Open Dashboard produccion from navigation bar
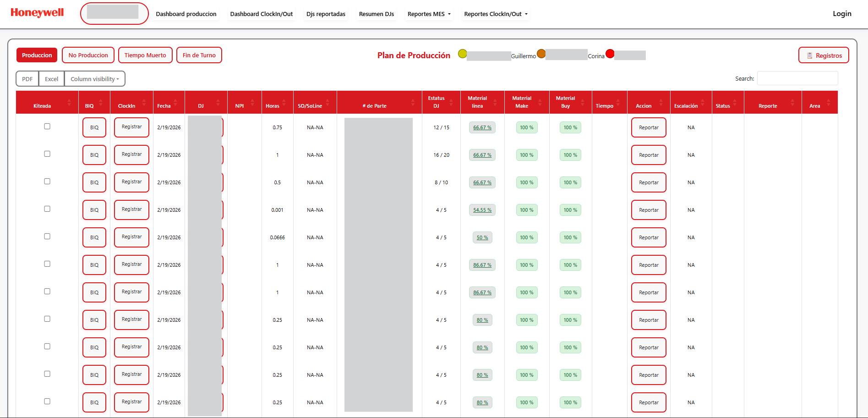The width and height of the screenshot is (868, 418). coord(186,14)
